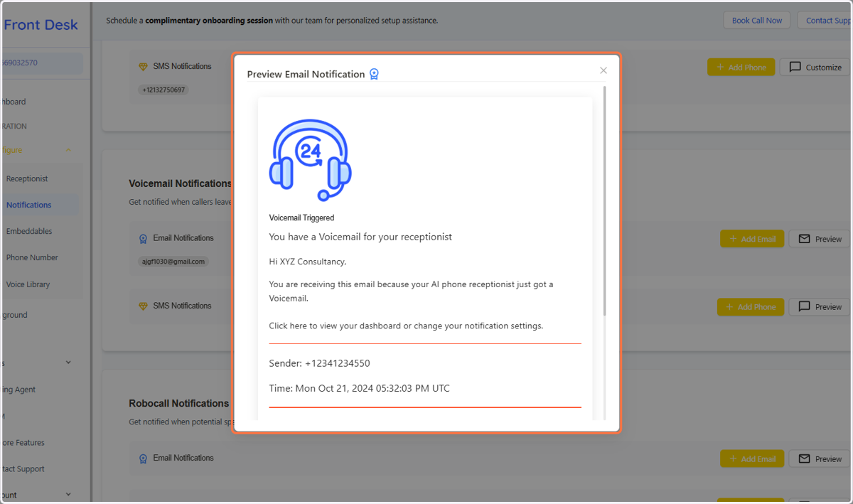853x504 pixels.
Task: Open Receptionist in the sidebar
Action: pos(27,178)
